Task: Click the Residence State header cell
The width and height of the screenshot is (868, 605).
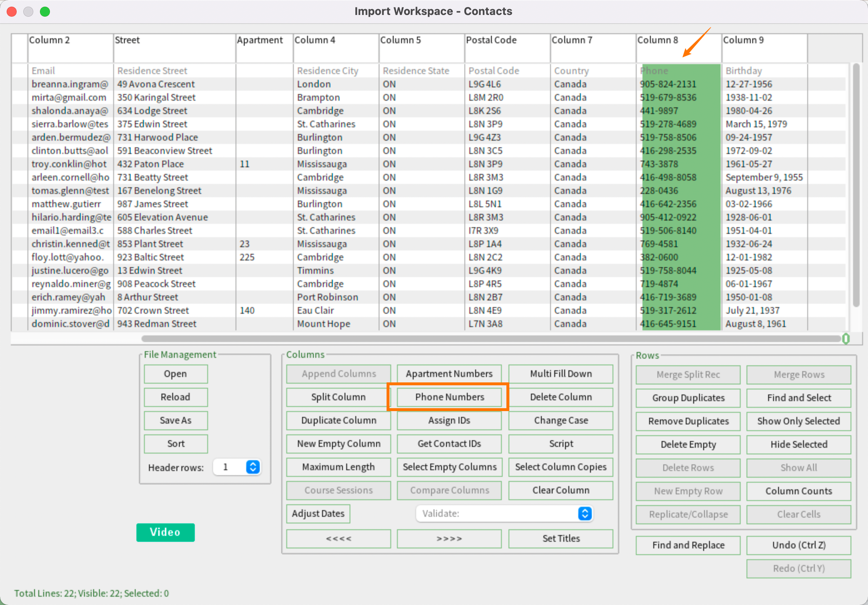Action: (422, 71)
